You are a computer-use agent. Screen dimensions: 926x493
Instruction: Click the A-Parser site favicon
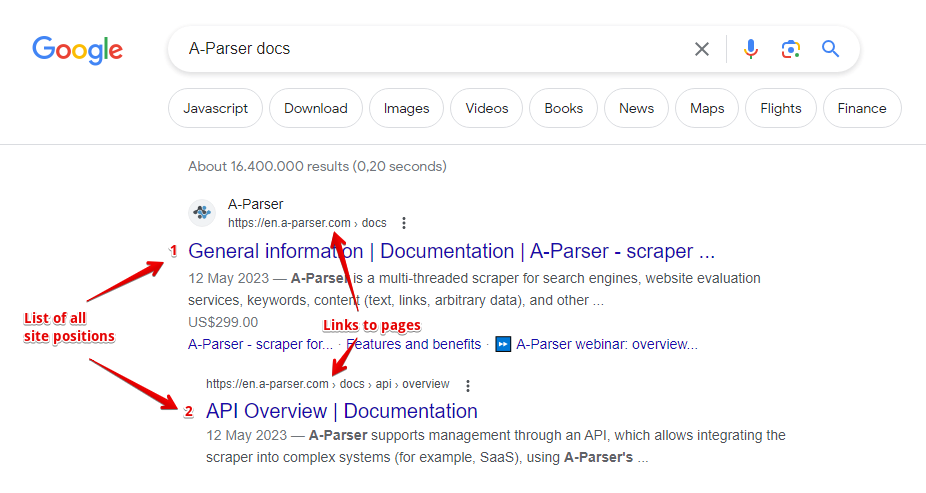(x=203, y=213)
